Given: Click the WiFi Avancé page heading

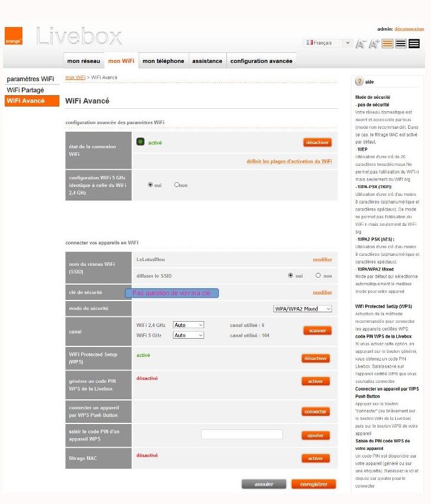Looking at the screenshot, I should (88, 101).
